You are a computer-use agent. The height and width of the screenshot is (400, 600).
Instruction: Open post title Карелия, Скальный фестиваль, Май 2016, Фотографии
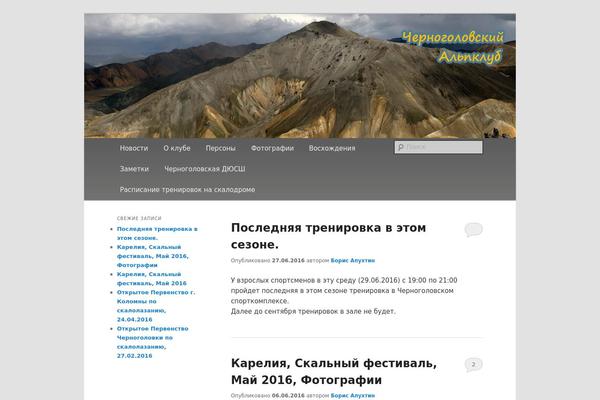(334, 371)
